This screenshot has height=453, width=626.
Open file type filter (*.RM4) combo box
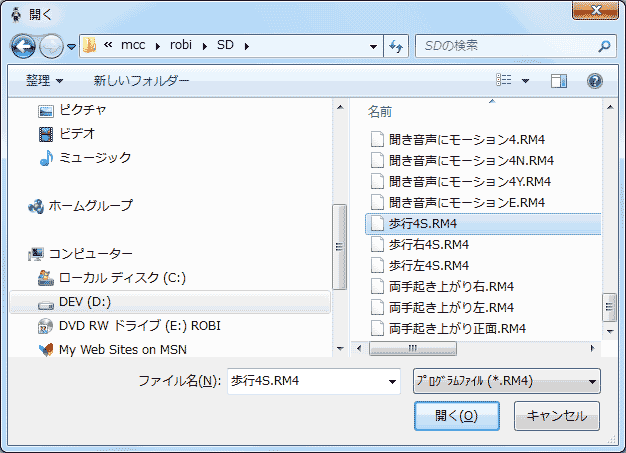pyautogui.click(x=507, y=381)
